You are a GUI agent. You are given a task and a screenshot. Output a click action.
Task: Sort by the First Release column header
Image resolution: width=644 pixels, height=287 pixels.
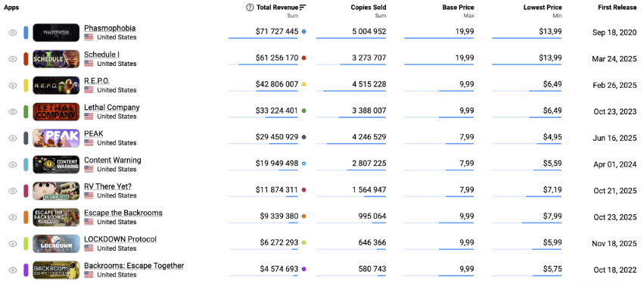point(618,8)
